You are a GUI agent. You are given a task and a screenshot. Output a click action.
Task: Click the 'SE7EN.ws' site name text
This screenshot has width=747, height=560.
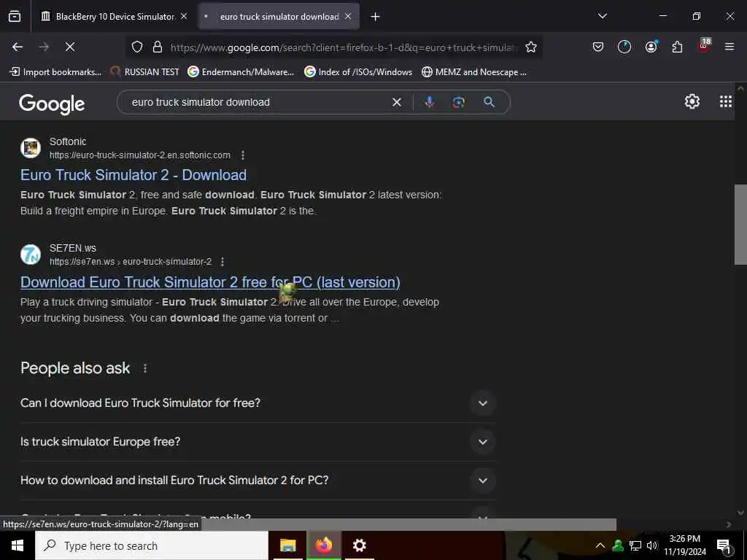(73, 248)
